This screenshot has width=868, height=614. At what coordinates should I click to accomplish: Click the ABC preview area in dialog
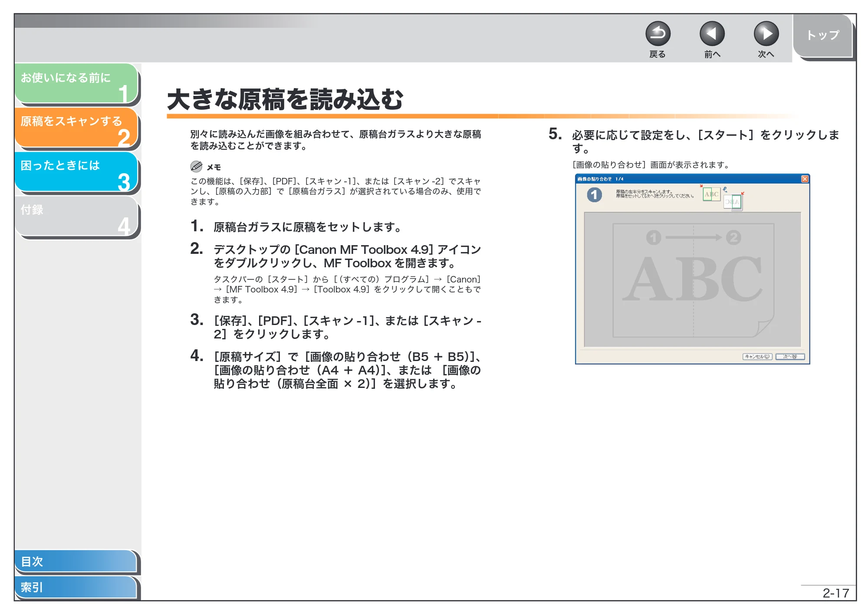coord(693,280)
